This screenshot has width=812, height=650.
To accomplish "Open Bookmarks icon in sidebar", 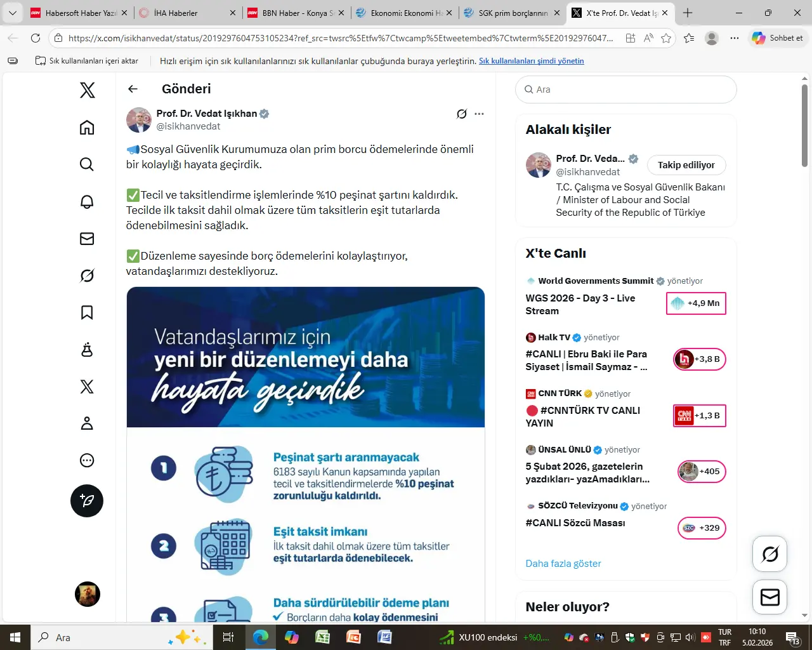I will click(x=87, y=312).
